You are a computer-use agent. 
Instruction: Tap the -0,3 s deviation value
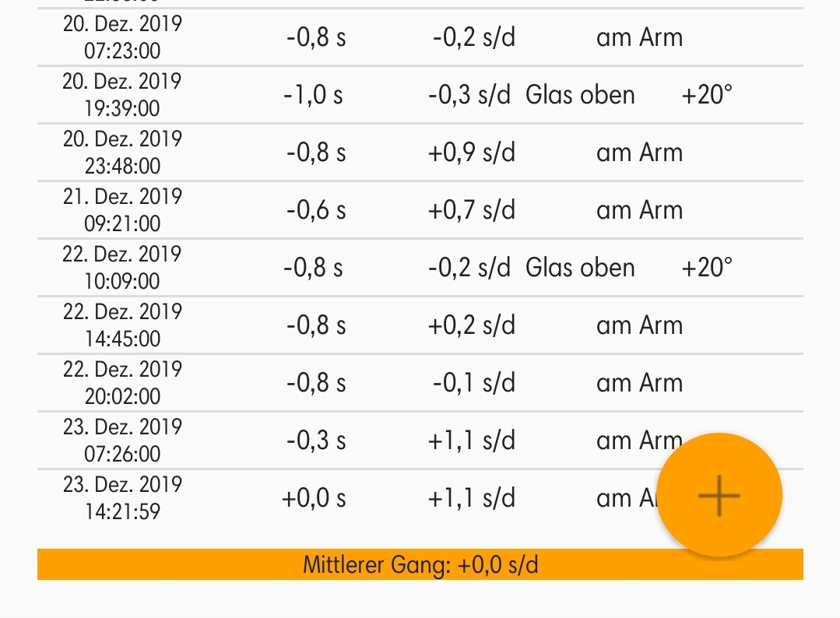(315, 441)
